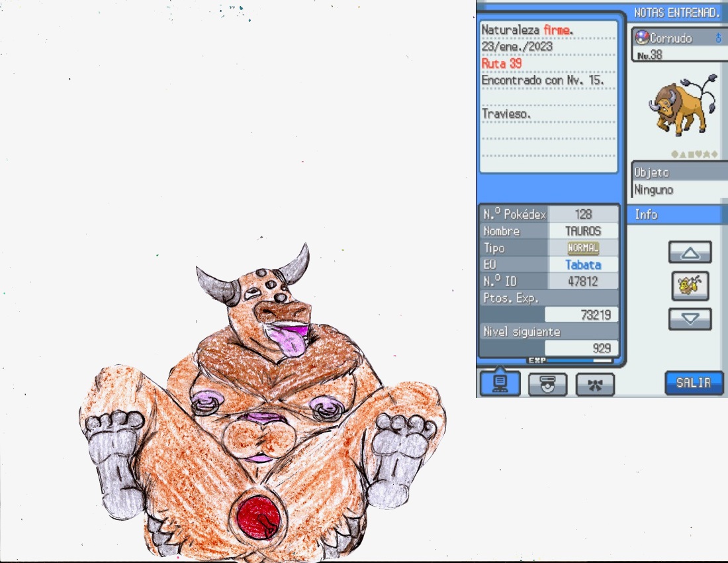
Task: Open the ribbons tab icon
Action: (595, 385)
